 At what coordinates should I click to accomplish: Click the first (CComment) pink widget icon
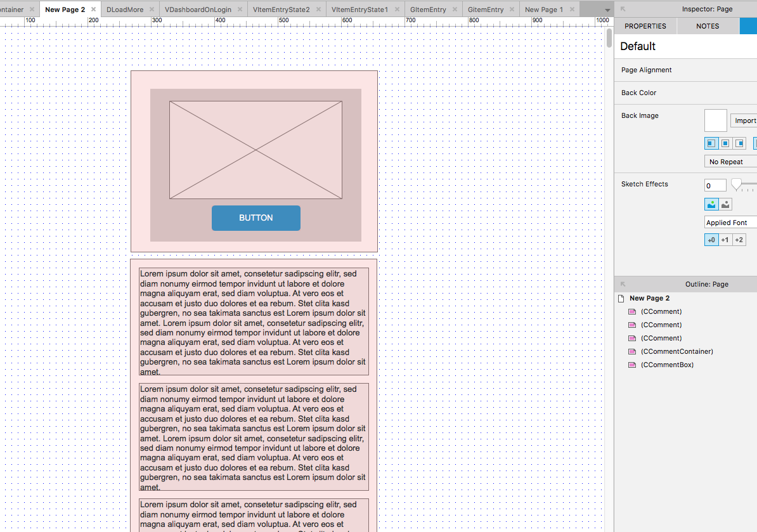pyautogui.click(x=632, y=311)
